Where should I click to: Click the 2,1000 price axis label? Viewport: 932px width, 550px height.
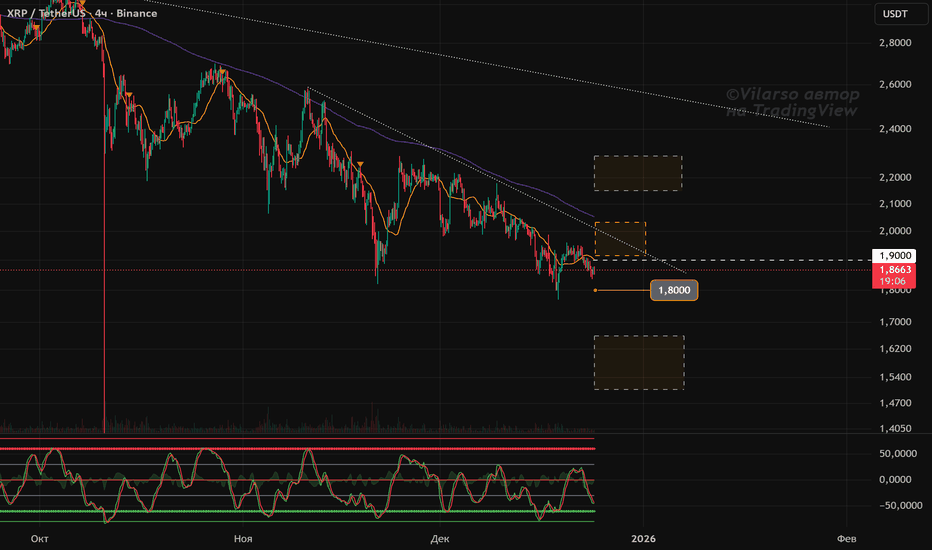[x=895, y=204]
